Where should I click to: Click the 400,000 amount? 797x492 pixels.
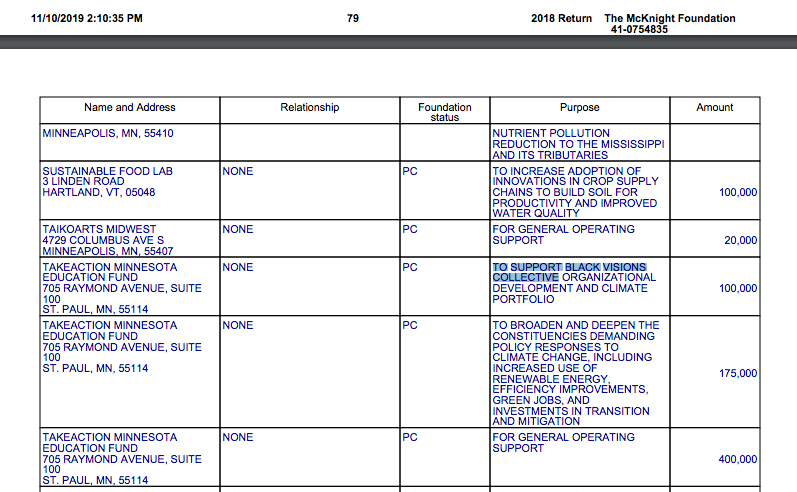click(x=738, y=459)
